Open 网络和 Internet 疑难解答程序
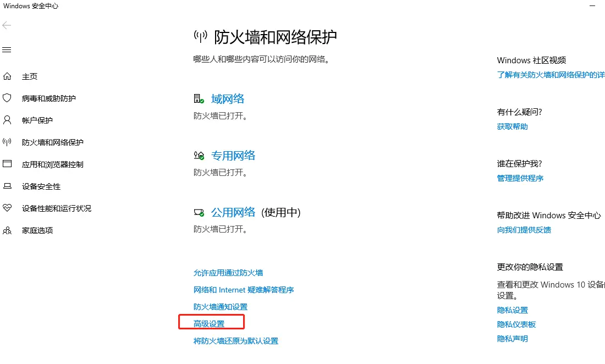Screen dimensions: 605x364 (x=244, y=290)
